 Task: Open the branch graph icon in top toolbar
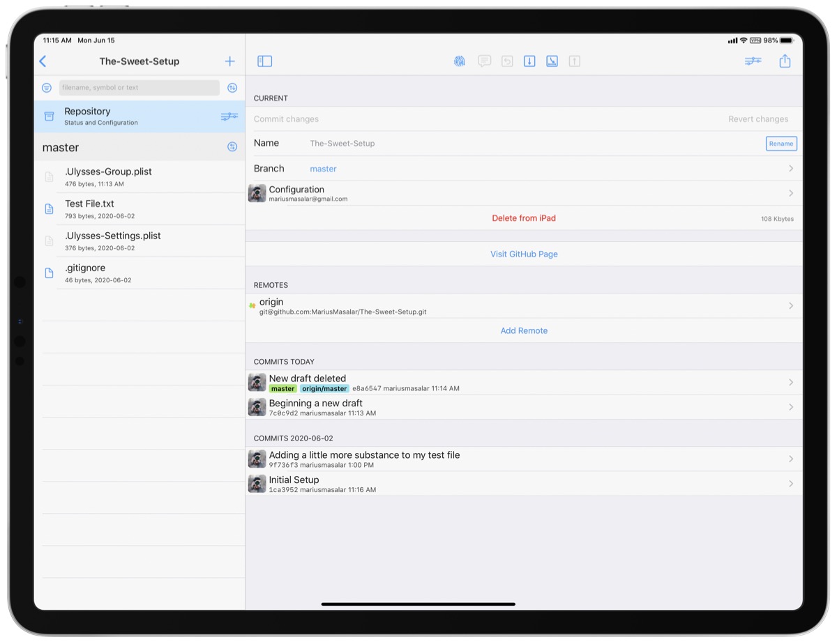[x=753, y=61]
